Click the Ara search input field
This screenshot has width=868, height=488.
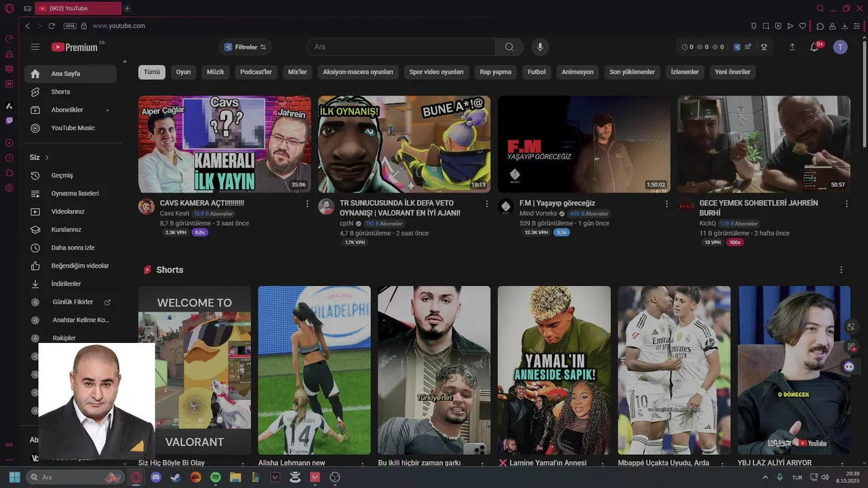click(x=401, y=47)
